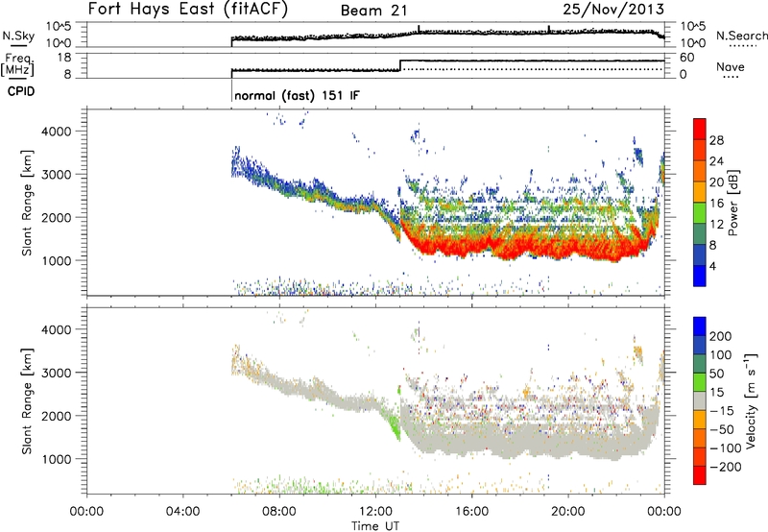Click the '200' value on Velocity colorbar
Image resolution: width=768 pixels, height=532 pixels.
(x=720, y=336)
